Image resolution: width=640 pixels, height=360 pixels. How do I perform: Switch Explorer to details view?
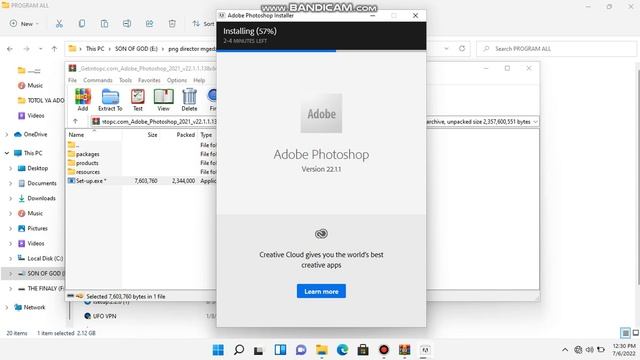625,333
